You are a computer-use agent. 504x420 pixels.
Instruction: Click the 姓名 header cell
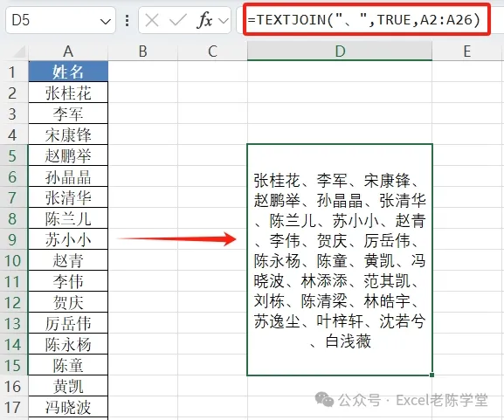68,72
